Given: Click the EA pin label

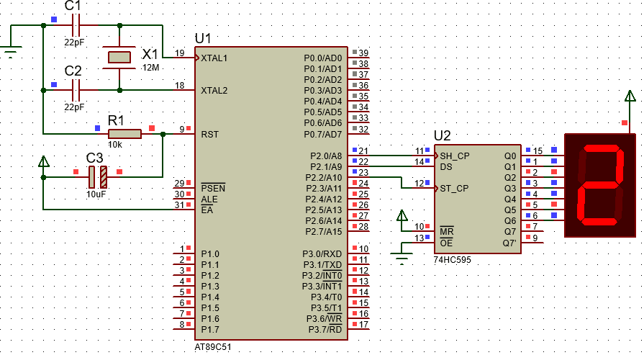Looking at the screenshot, I should point(207,210).
